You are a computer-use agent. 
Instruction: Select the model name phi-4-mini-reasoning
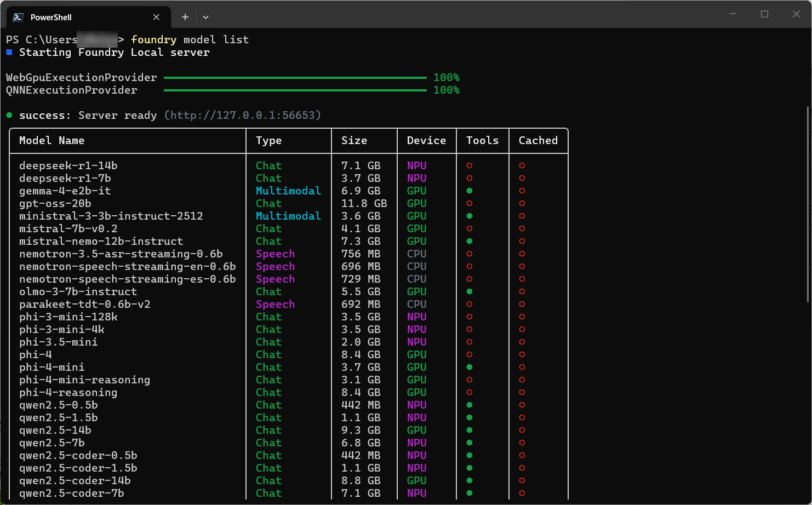(x=84, y=380)
